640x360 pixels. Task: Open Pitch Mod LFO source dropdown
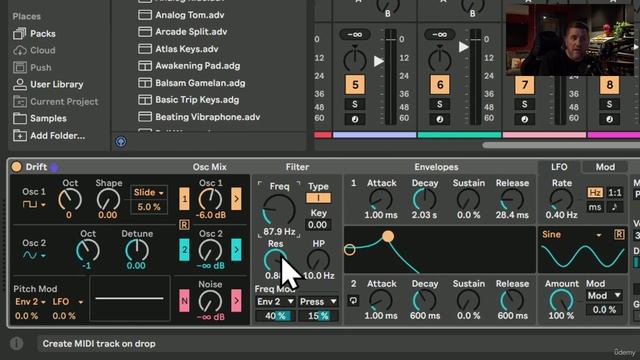[68, 302]
